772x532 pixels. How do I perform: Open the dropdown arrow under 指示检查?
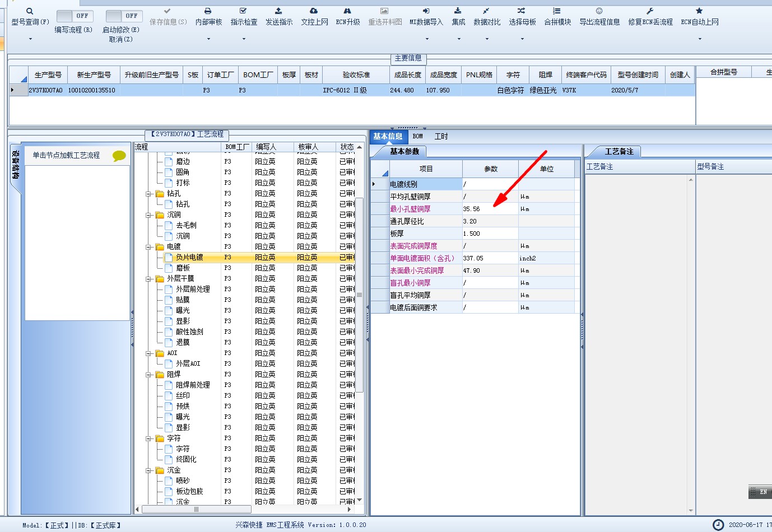(244, 39)
